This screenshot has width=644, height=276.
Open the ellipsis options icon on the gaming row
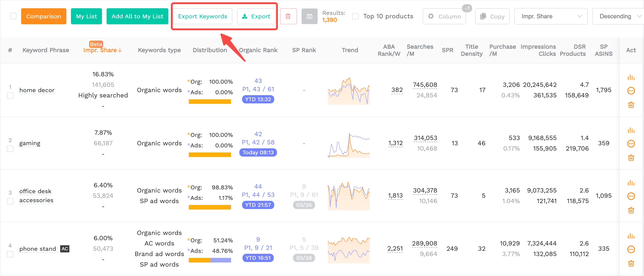pyautogui.click(x=631, y=144)
